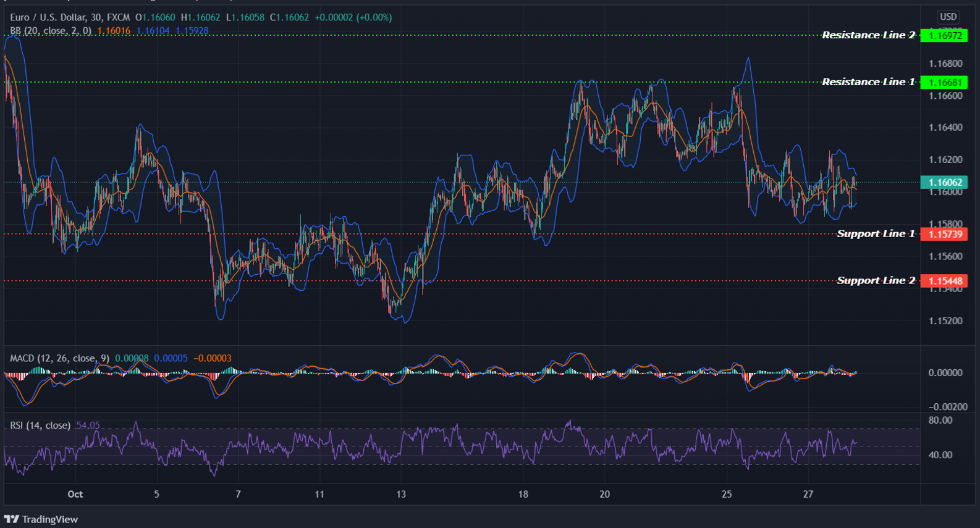Screen dimensions: 980x528
Task: Click the RSI axis label 80.00
Action: [x=940, y=421]
